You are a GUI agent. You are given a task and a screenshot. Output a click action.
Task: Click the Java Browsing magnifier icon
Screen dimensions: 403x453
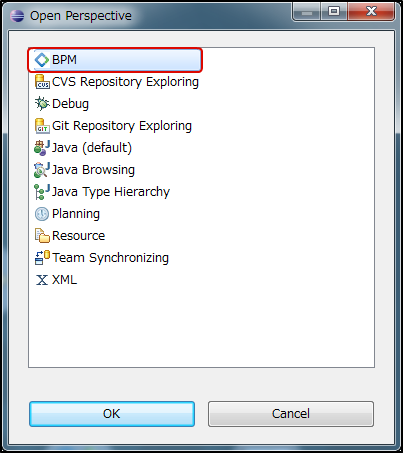[x=42, y=170]
